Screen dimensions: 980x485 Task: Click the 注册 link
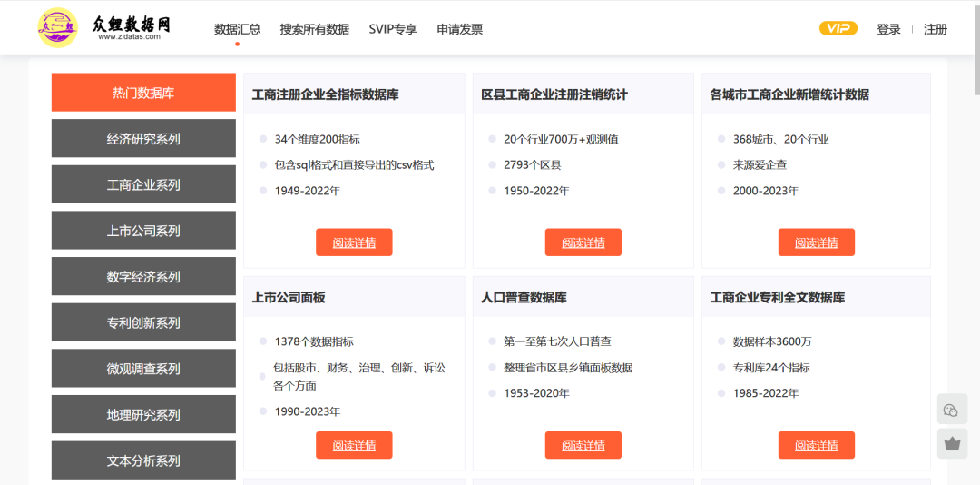pyautogui.click(x=936, y=29)
